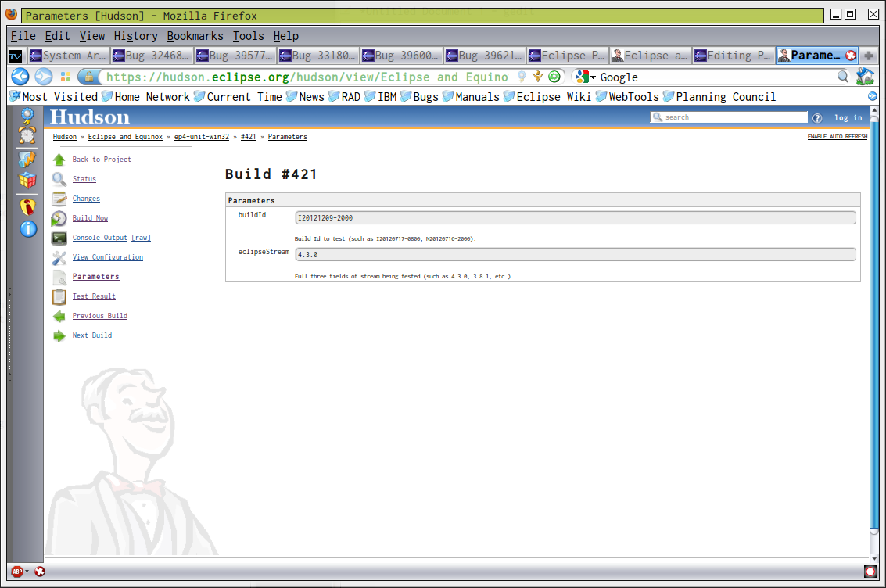
Task: Click the Hudson help question mark icon
Action: (817, 117)
